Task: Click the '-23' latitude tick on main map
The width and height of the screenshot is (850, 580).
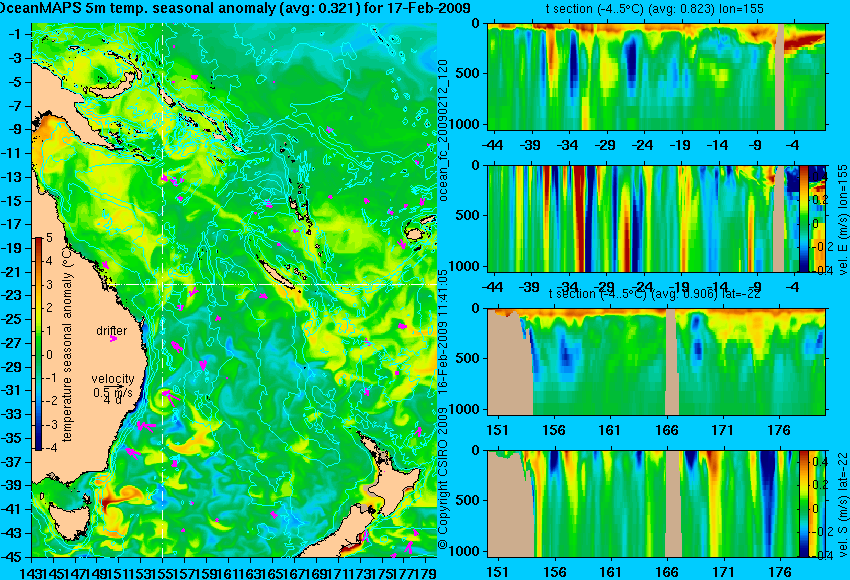Action: click(x=14, y=295)
